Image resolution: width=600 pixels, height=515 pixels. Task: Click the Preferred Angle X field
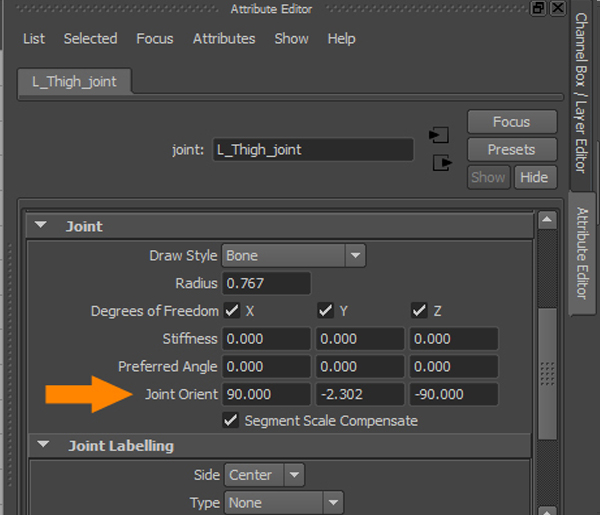click(x=266, y=366)
